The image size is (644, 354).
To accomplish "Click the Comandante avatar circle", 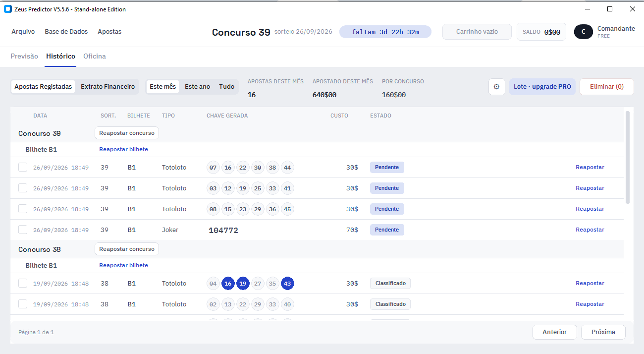I will pyautogui.click(x=584, y=32).
